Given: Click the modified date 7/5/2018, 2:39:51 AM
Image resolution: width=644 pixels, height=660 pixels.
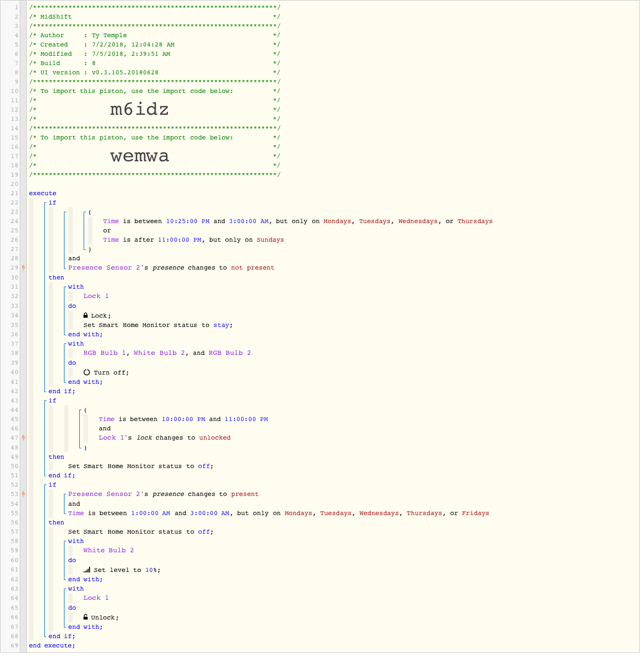Looking at the screenshot, I should (131, 54).
